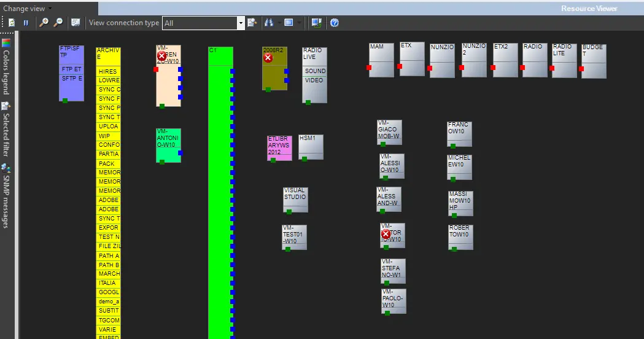The height and width of the screenshot is (339, 644).
Task: Pause the resource view updates
Action: (x=26, y=23)
